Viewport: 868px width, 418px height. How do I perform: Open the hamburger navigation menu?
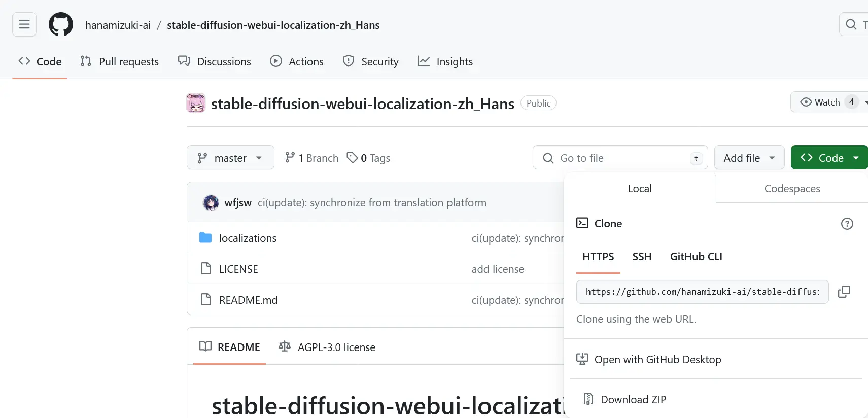coord(24,24)
